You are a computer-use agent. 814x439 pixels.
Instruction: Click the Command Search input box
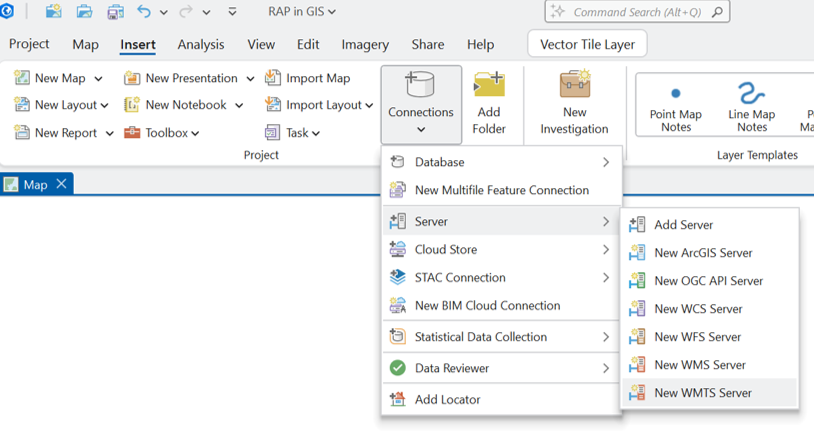pos(637,12)
